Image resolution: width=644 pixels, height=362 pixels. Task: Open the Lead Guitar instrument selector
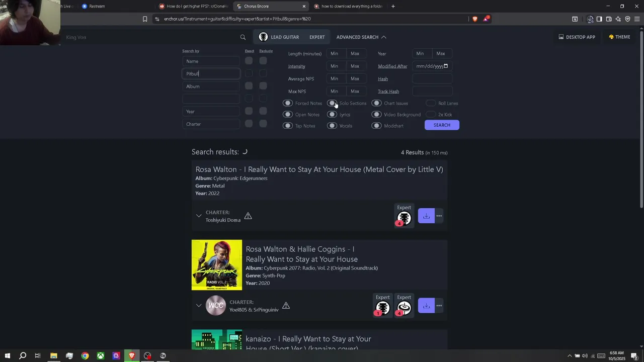click(x=279, y=37)
